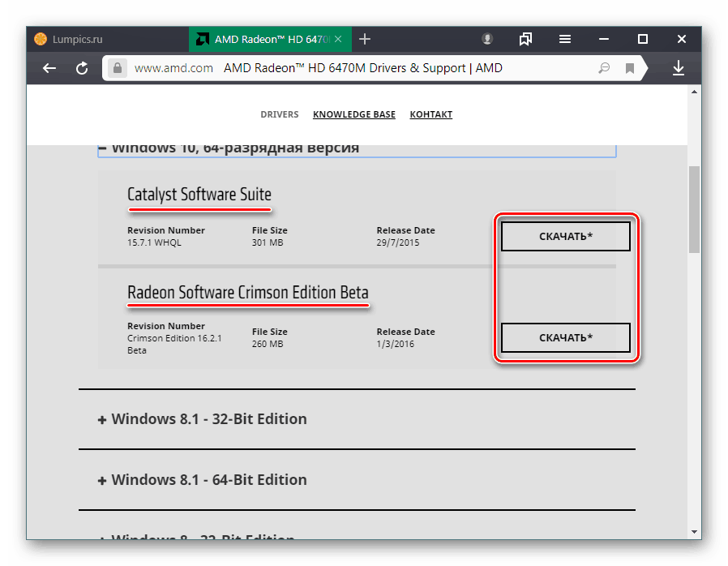The height and width of the screenshot is (566, 728).
Task: Click the 301 MB file size value
Action: tap(268, 242)
